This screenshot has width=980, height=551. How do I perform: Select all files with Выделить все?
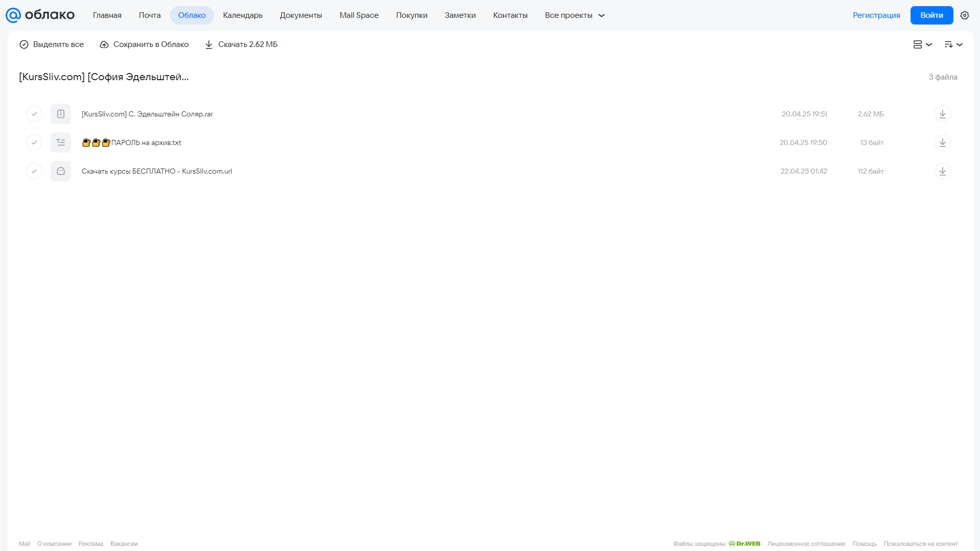pyautogui.click(x=52, y=44)
